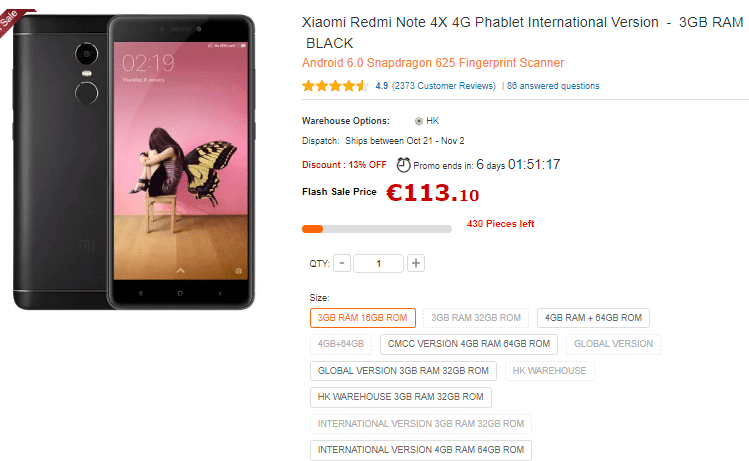Click the 4.9 rating score

tap(382, 86)
